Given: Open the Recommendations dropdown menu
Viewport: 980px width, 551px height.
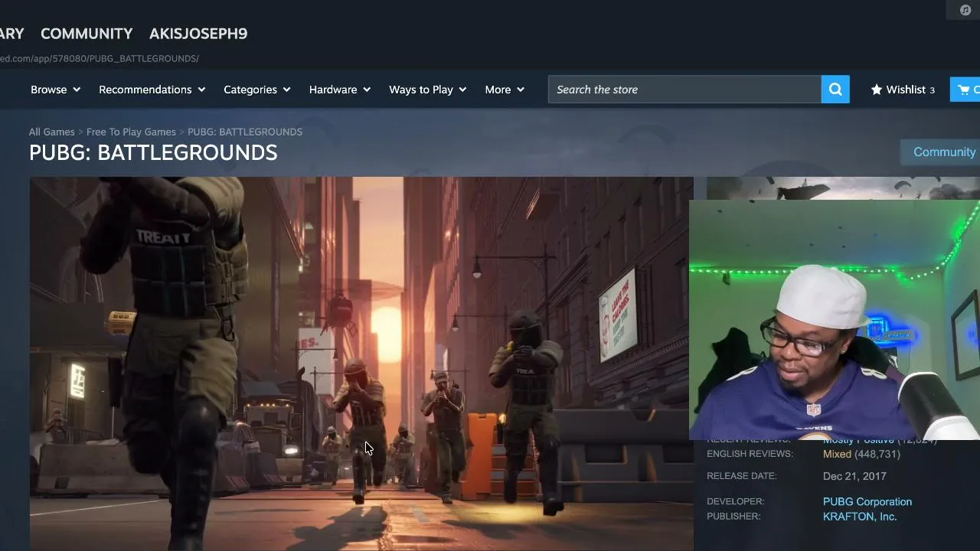Looking at the screenshot, I should 152,90.
